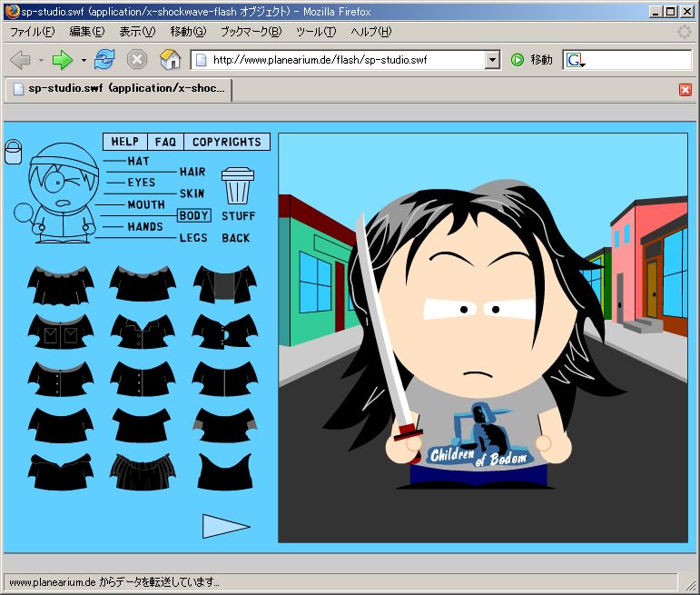Choose the zip-front top in third row right
The width and height of the screenshot is (700, 595).
[225, 379]
